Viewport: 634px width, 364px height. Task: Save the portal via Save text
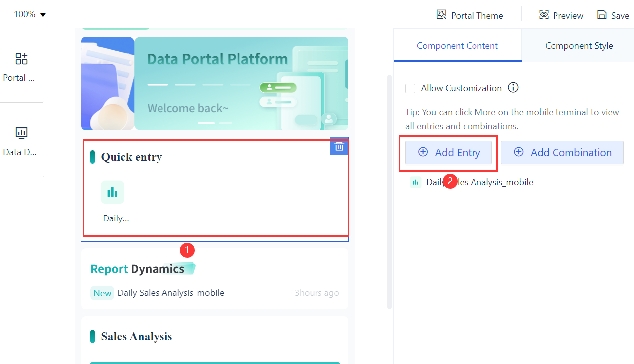(620, 15)
